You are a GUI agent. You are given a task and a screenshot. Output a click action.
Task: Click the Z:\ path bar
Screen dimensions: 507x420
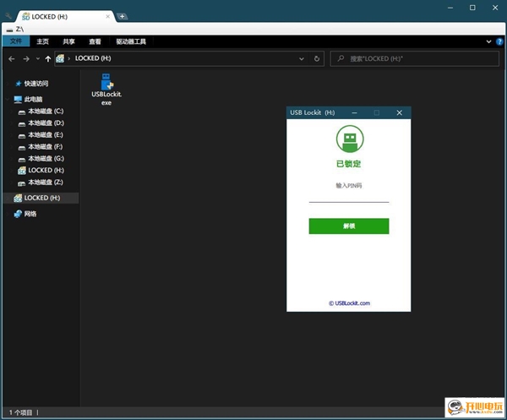pyautogui.click(x=253, y=29)
